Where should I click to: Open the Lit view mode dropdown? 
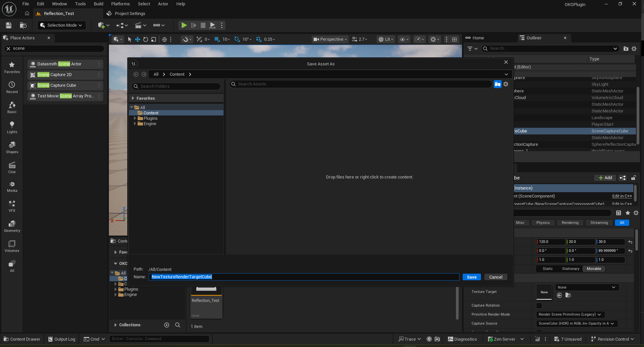coord(386,39)
